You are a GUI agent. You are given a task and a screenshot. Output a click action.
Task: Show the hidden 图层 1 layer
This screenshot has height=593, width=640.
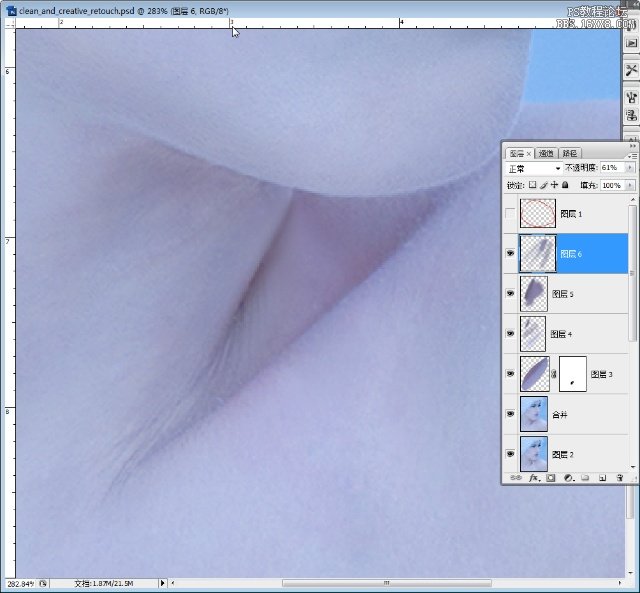(510, 213)
